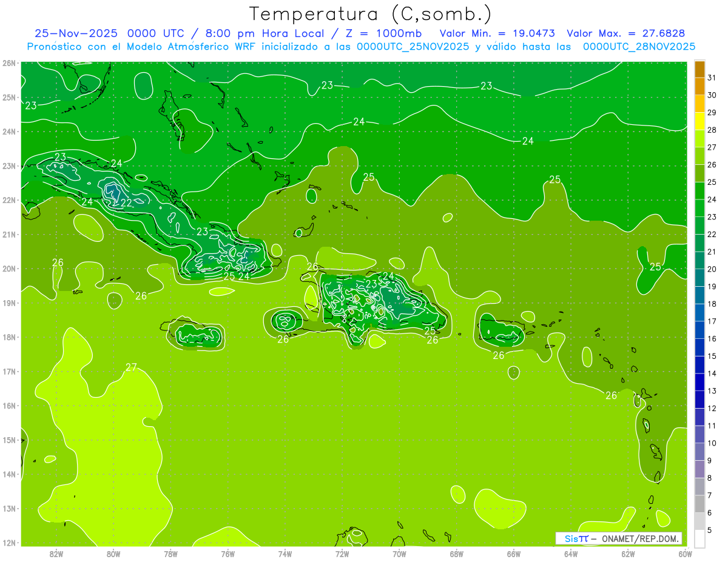The height and width of the screenshot is (562, 728).
Task: Select the "Valor Min. = 19.0473" value
Action: click(x=497, y=33)
